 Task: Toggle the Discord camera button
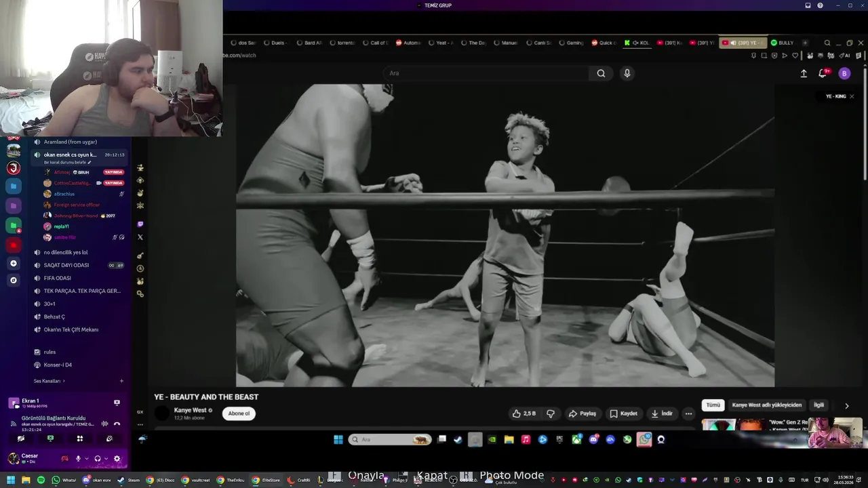coord(21,439)
